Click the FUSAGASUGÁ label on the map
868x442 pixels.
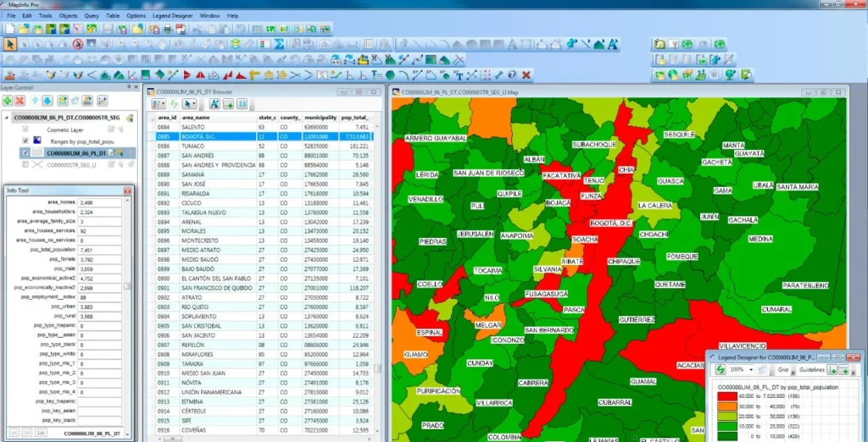pos(547,293)
